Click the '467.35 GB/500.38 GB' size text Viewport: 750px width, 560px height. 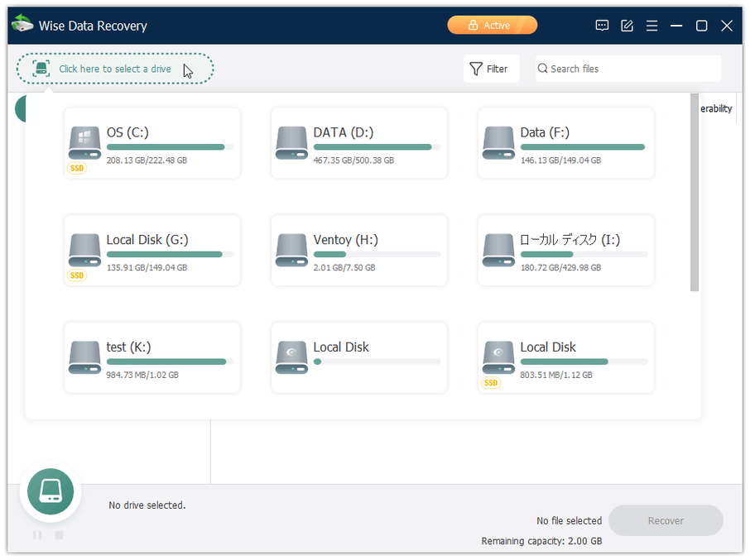coord(354,160)
